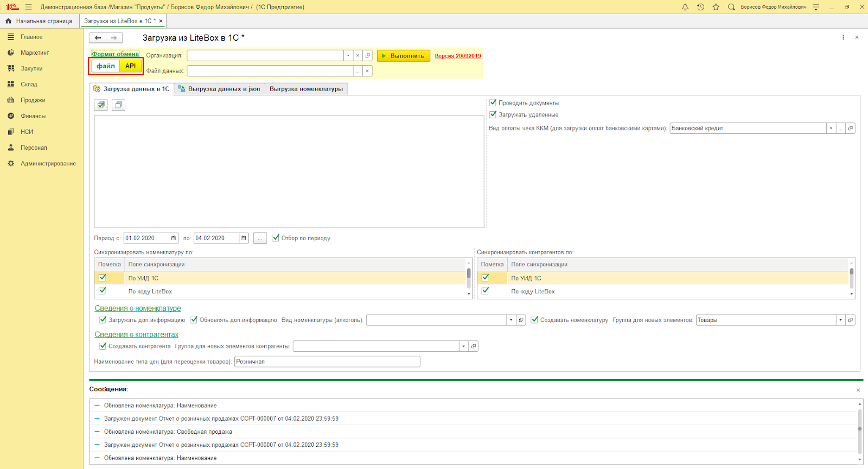Open Персонал section in sidebar
Image resolution: width=868 pixels, height=469 pixels.
coord(34,147)
